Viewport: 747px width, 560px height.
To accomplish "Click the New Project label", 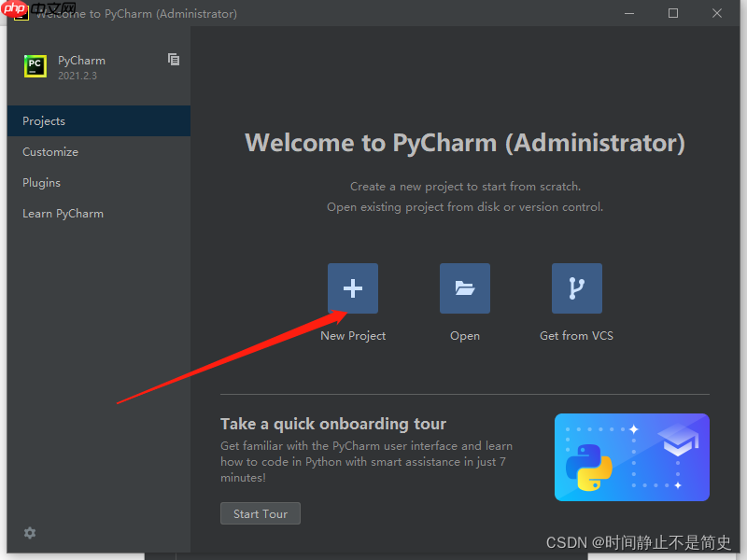I will point(353,336).
